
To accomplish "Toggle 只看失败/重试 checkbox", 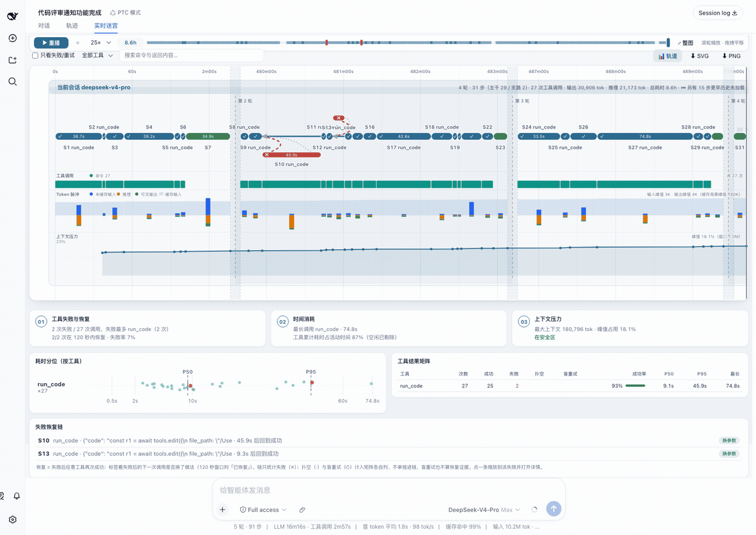I will [x=35, y=55].
